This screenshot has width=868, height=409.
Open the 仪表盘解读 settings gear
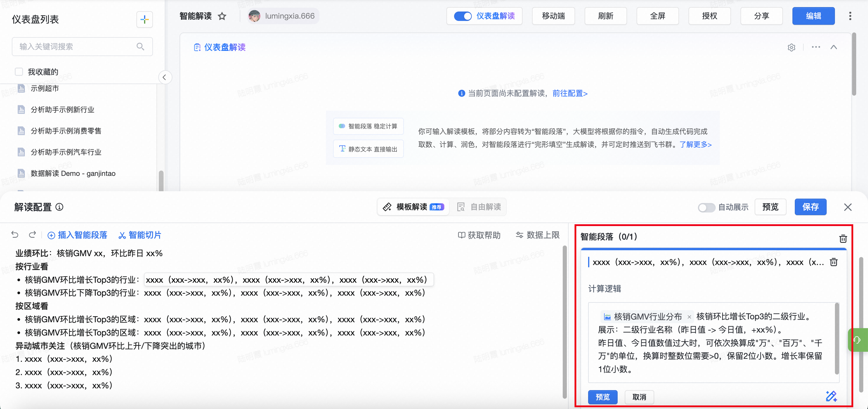tap(791, 48)
